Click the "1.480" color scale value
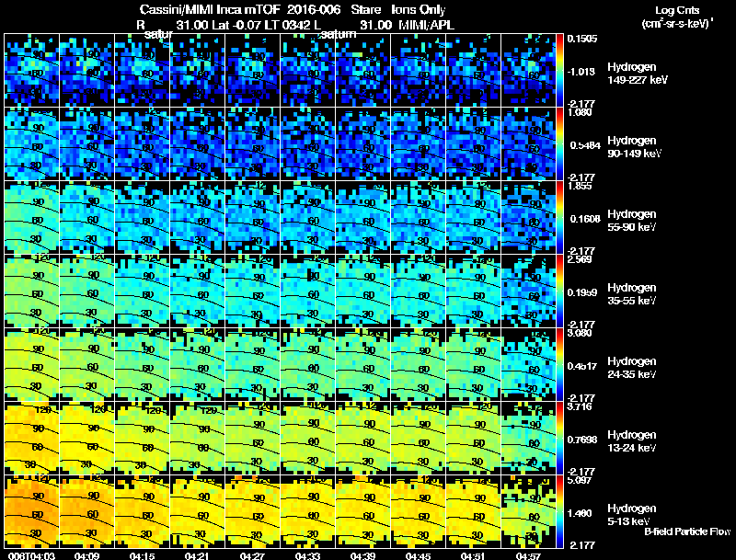This screenshot has width=736, height=560. [580, 514]
